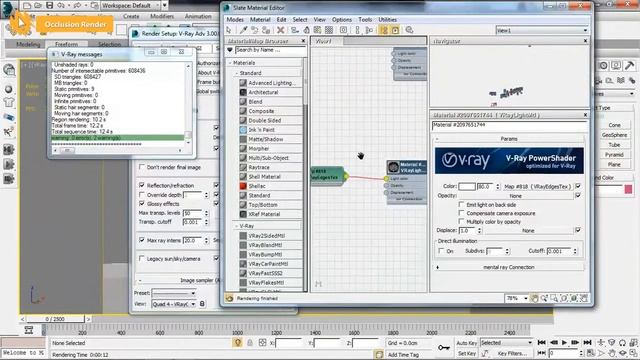Collapse the V-Ray materials group
This screenshot has width=640, height=360.
point(237,226)
